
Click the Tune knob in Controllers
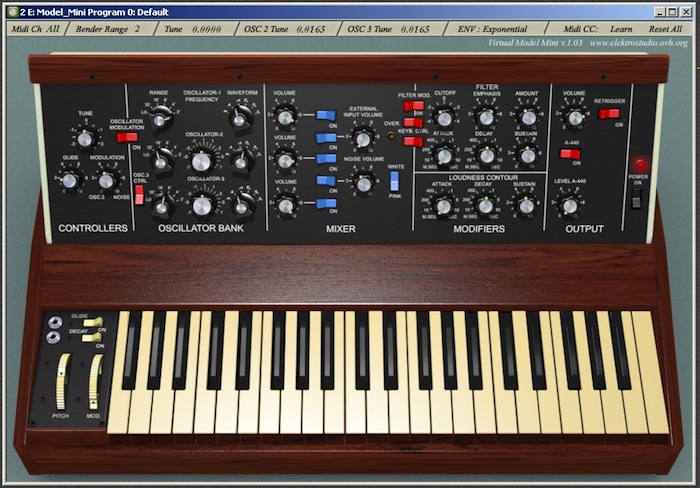point(84,139)
